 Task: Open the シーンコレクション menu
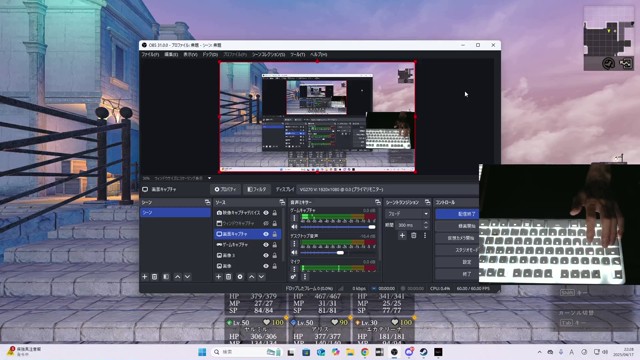[268, 55]
